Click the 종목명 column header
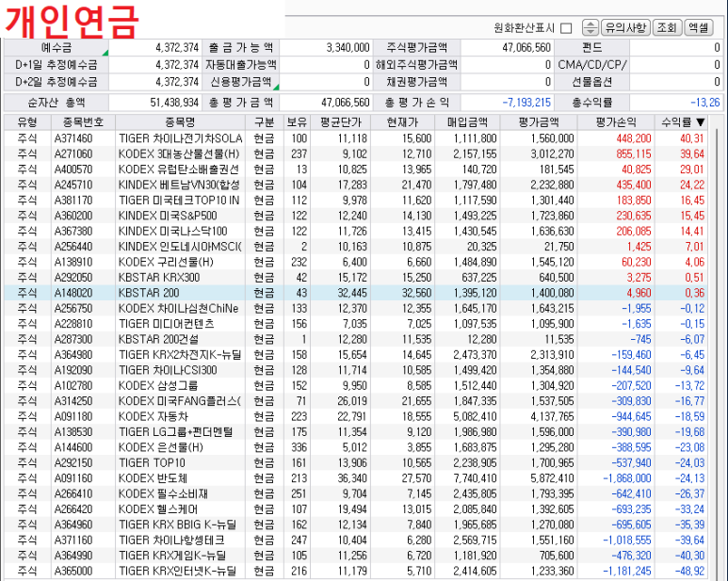The height and width of the screenshot is (581, 728). pyautogui.click(x=180, y=122)
